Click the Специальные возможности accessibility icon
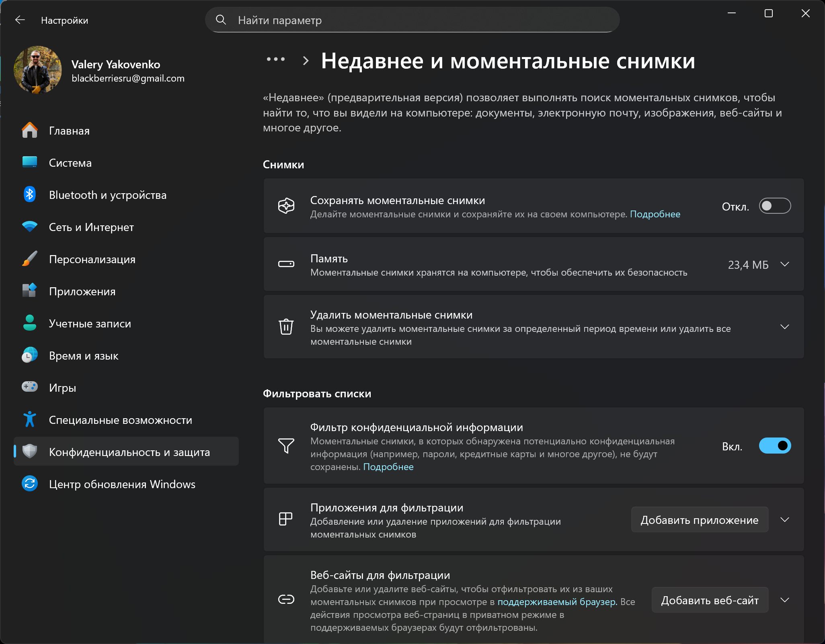The width and height of the screenshot is (825, 644). (x=29, y=419)
